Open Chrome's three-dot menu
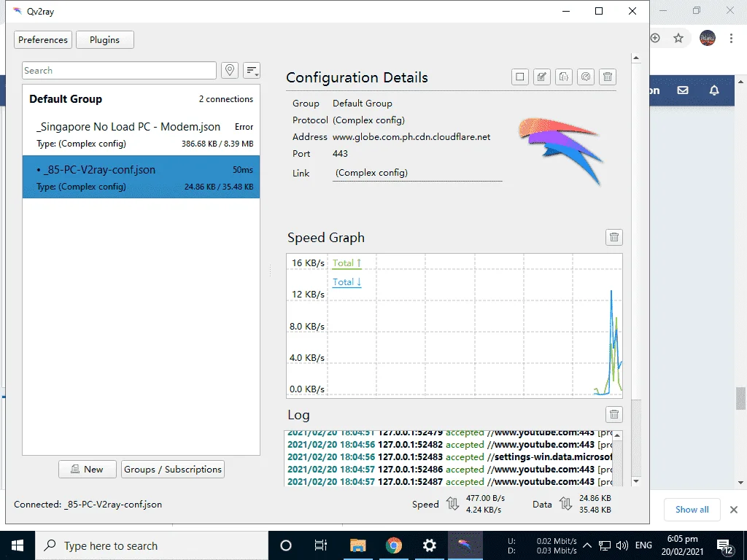The image size is (747, 560). (x=731, y=38)
